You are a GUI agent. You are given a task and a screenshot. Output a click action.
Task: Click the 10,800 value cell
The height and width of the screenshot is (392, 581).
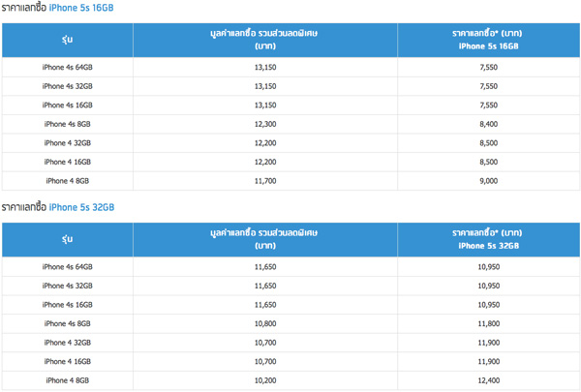click(264, 323)
